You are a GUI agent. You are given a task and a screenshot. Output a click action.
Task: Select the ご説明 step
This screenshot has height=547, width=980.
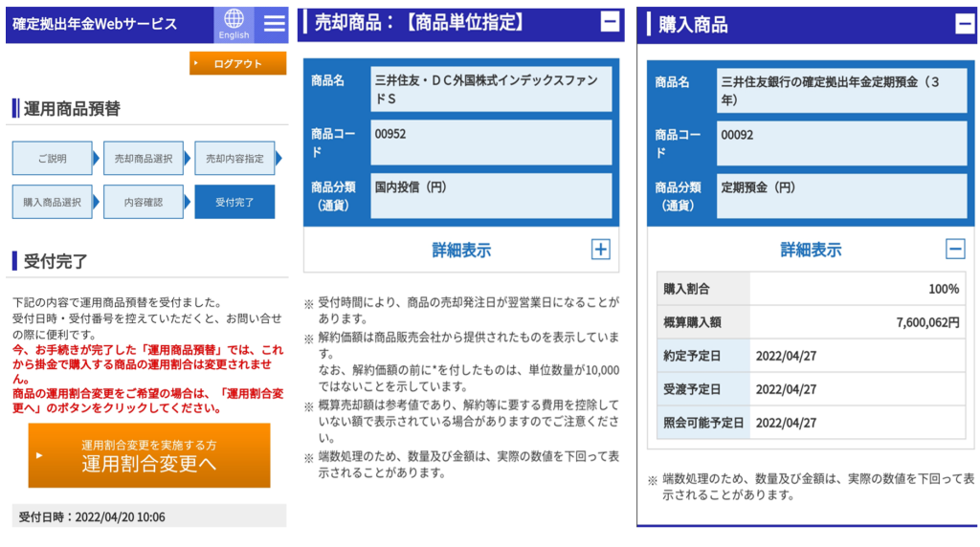(52, 159)
